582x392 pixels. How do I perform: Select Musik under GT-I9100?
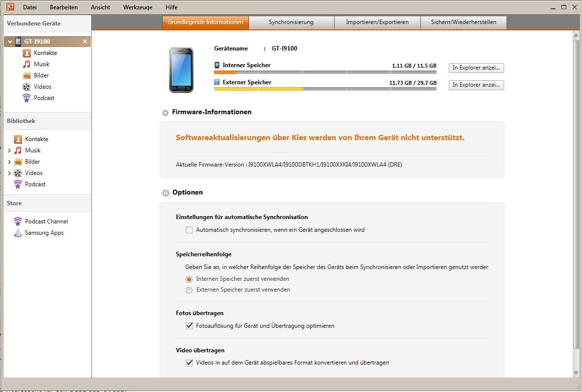click(x=42, y=64)
